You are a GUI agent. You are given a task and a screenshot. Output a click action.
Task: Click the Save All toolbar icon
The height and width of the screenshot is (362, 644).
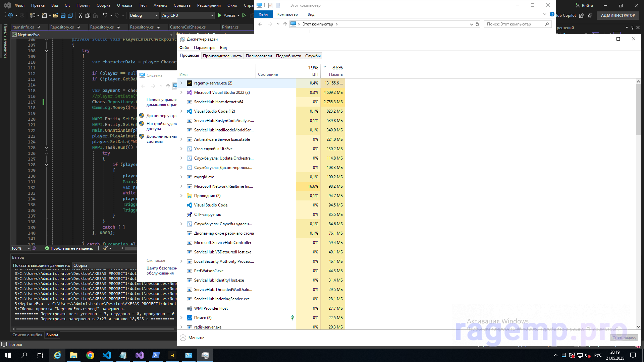tap(70, 15)
